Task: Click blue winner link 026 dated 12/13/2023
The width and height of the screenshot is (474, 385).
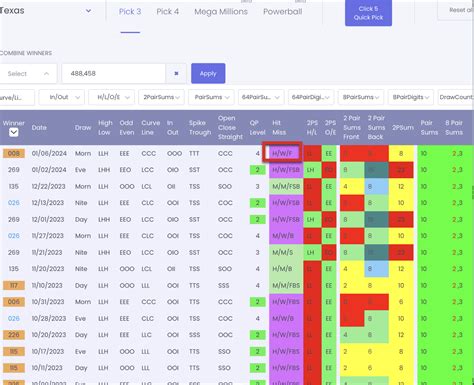Action: click(14, 203)
